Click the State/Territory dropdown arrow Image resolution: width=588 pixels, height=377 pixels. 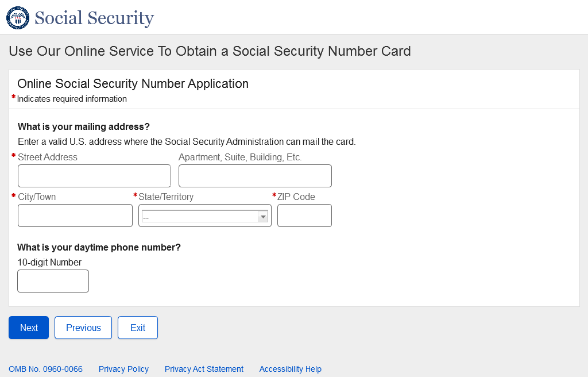pyautogui.click(x=263, y=216)
